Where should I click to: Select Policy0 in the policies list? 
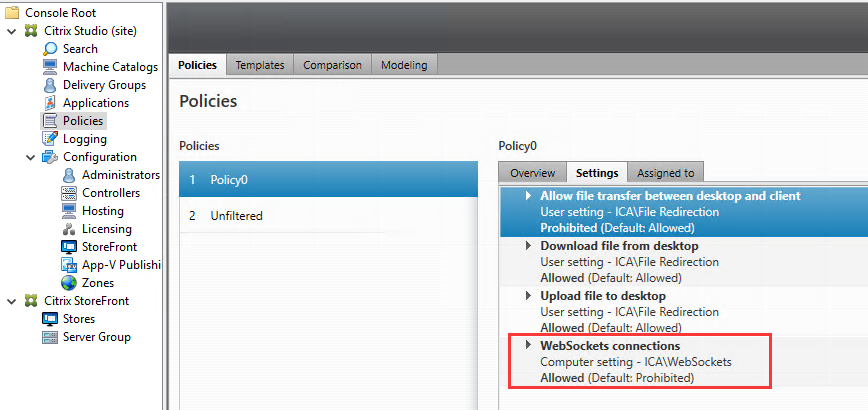pos(328,179)
